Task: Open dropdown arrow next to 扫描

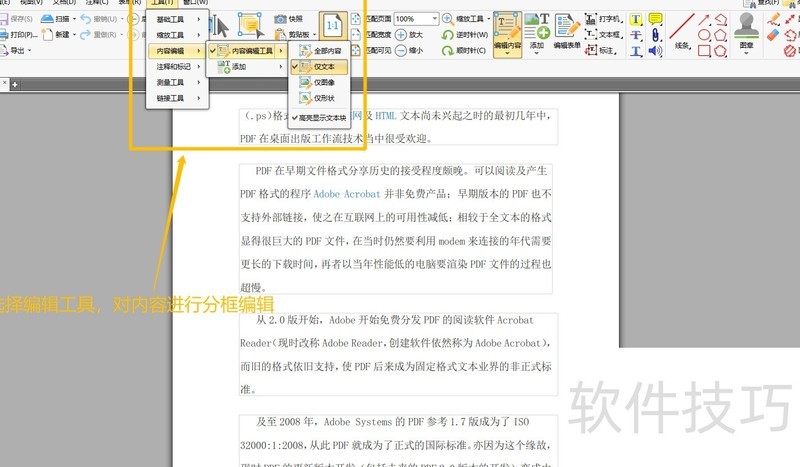Action: pyautogui.click(x=74, y=19)
